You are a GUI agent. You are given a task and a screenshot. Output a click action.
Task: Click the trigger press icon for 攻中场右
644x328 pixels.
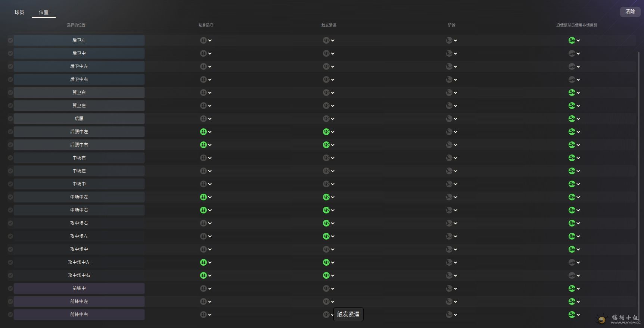tap(326, 223)
